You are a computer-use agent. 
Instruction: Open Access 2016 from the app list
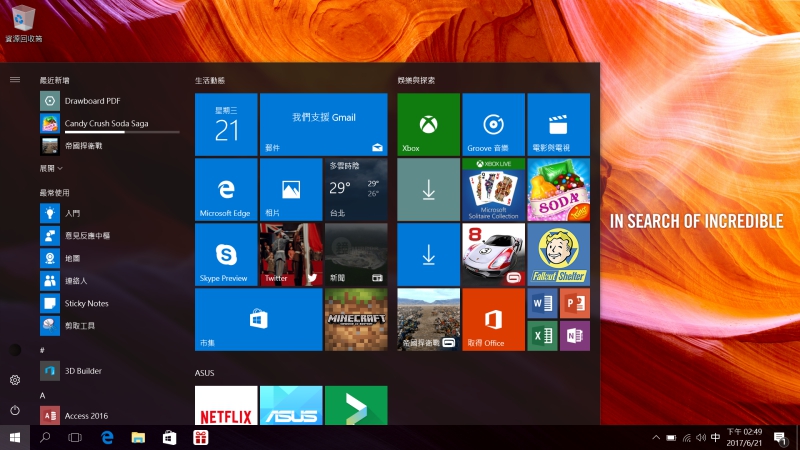(110, 416)
